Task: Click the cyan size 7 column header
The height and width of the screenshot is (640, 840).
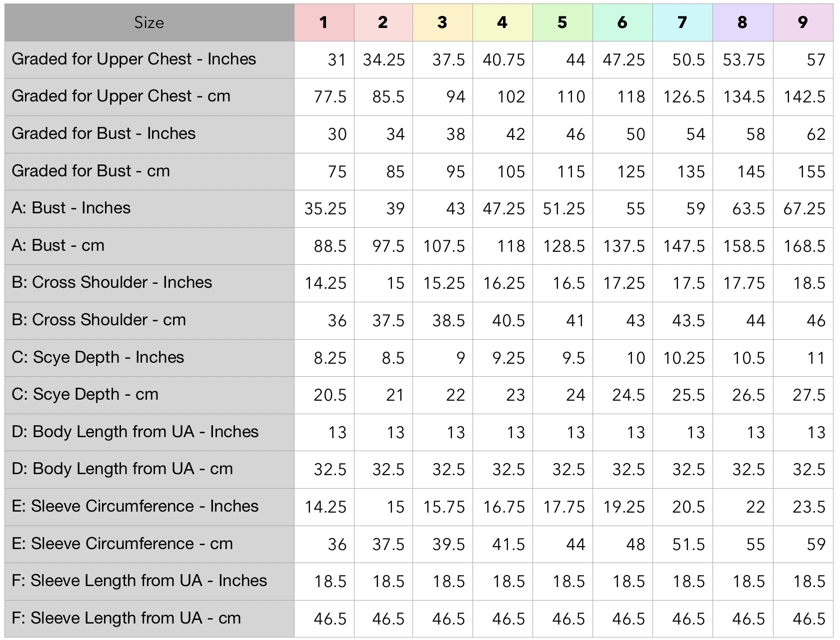Action: (x=682, y=22)
